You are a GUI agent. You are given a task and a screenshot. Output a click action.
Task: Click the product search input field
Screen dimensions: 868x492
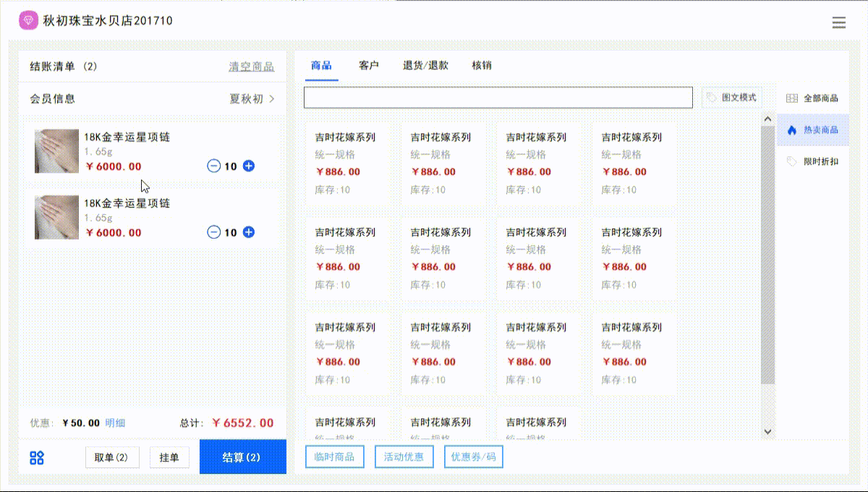tap(499, 98)
